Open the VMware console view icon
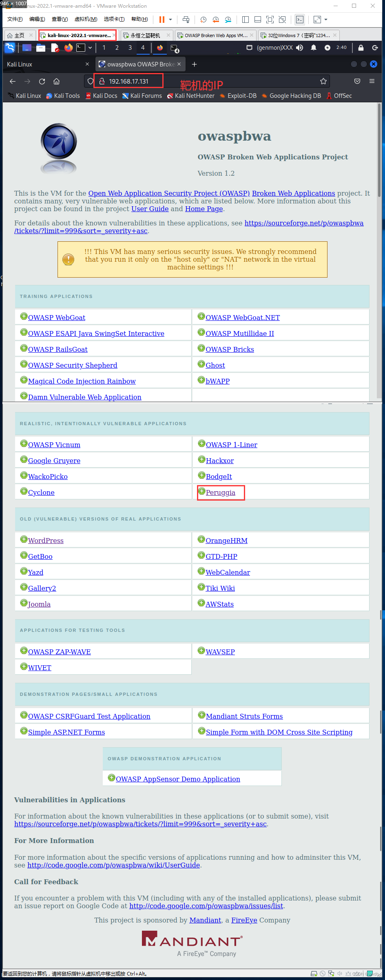Viewport: 385px width, 980px height. pyautogui.click(x=300, y=20)
